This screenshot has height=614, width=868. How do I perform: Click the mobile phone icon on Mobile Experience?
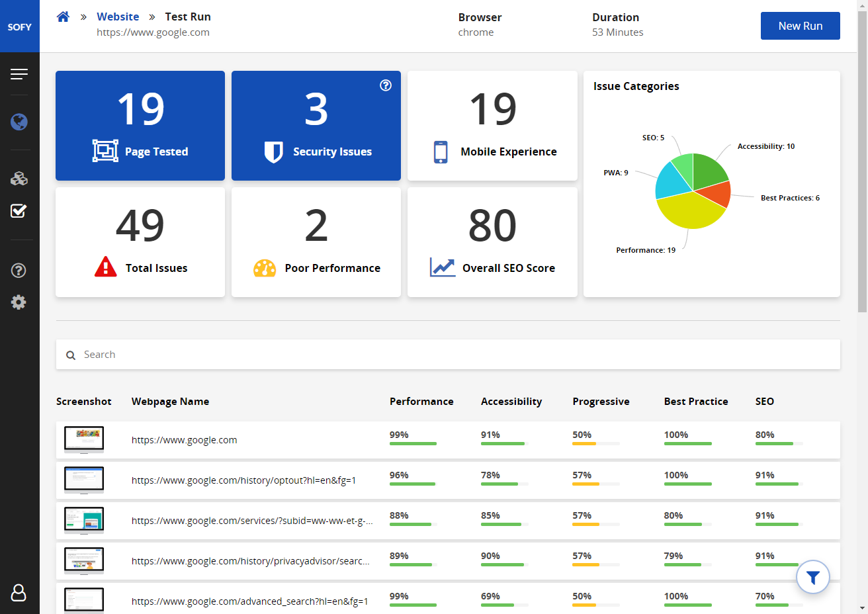[441, 152]
